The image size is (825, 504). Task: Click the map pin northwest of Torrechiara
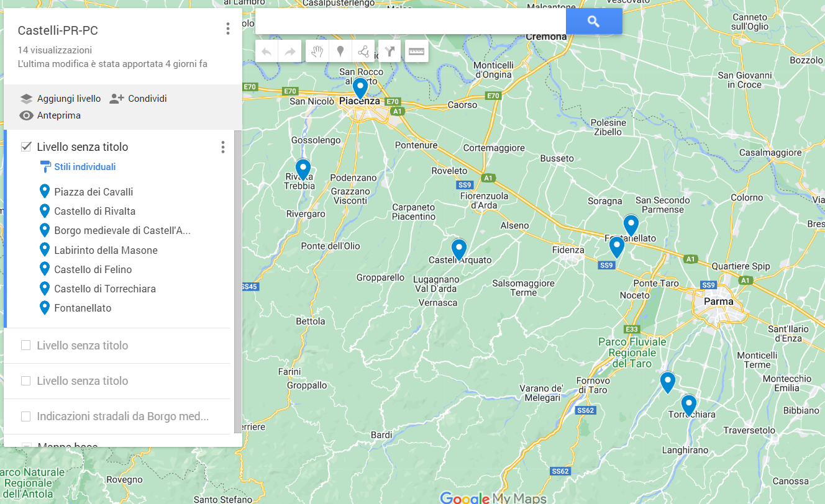(x=667, y=382)
